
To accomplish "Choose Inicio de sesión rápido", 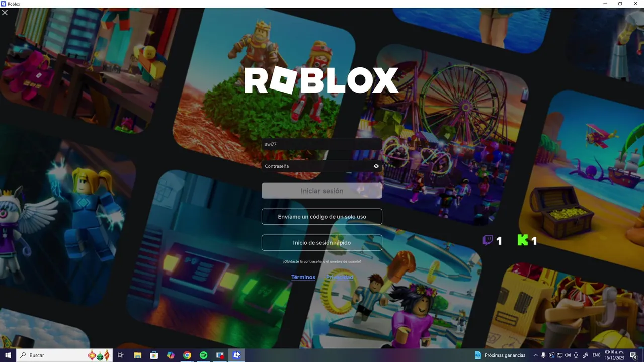I will 322,243.
